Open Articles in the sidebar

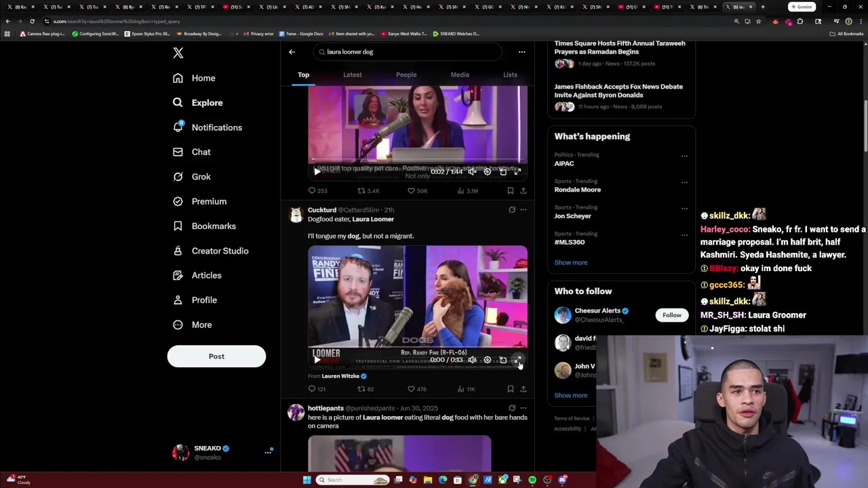(x=197, y=275)
